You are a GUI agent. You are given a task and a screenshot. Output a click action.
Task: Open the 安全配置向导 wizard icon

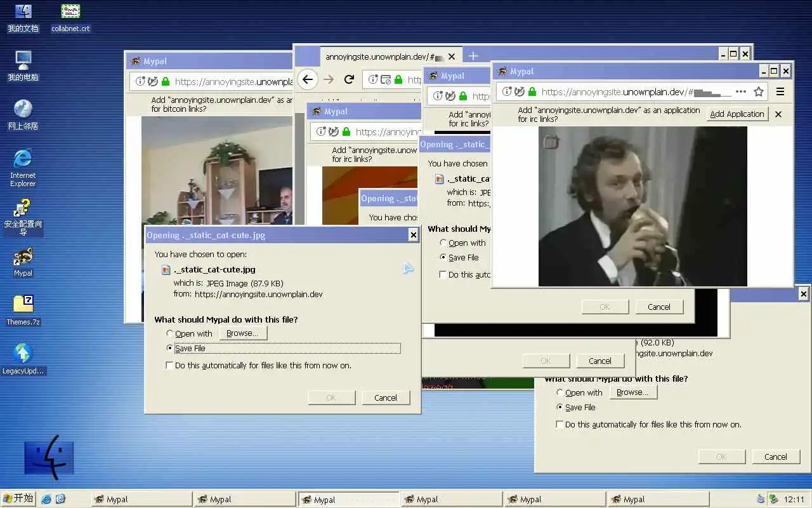tap(23, 217)
